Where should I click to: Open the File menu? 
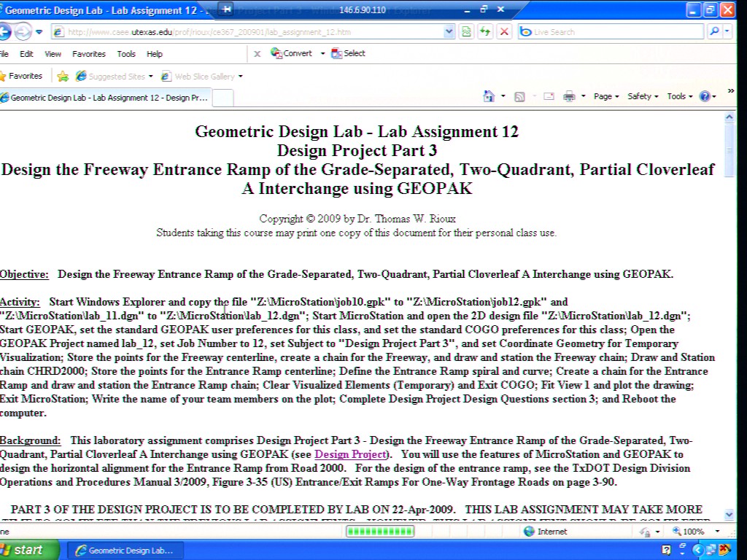[4, 54]
